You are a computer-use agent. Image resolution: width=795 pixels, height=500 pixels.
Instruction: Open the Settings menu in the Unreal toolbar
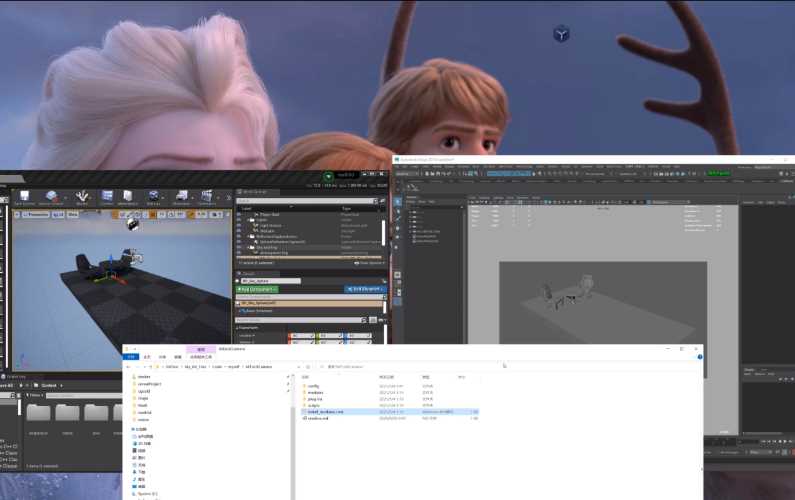tap(154, 198)
